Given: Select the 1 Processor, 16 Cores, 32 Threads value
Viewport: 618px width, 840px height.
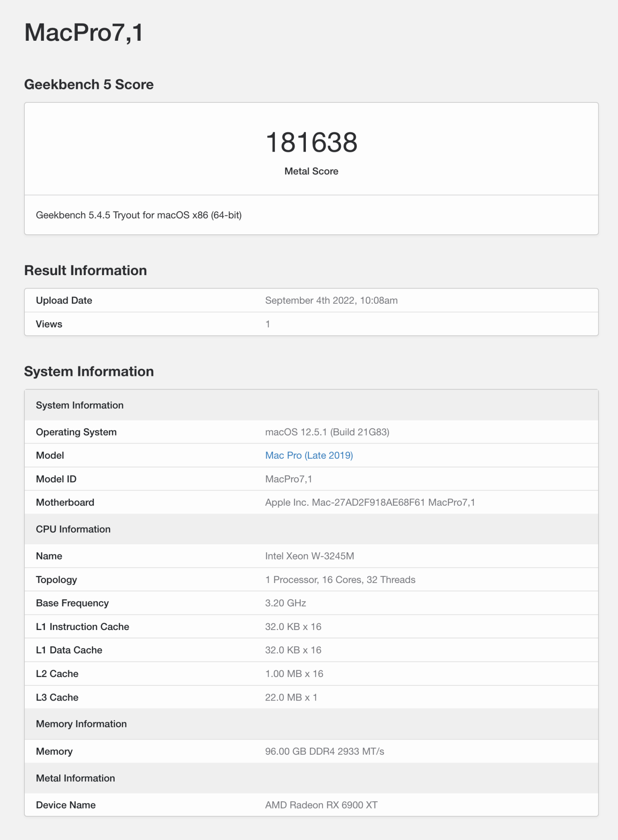Looking at the screenshot, I should 340,580.
